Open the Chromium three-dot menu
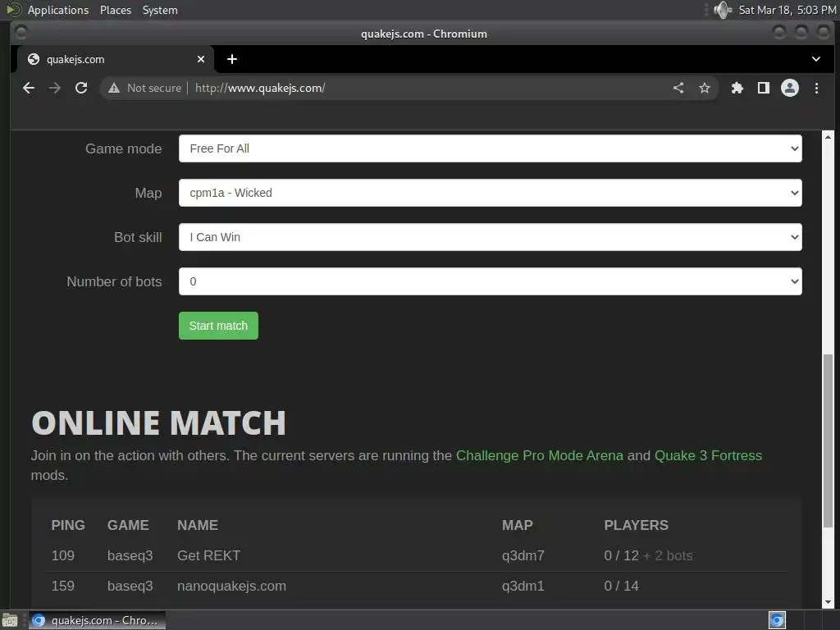The width and height of the screenshot is (840, 630). point(816,88)
